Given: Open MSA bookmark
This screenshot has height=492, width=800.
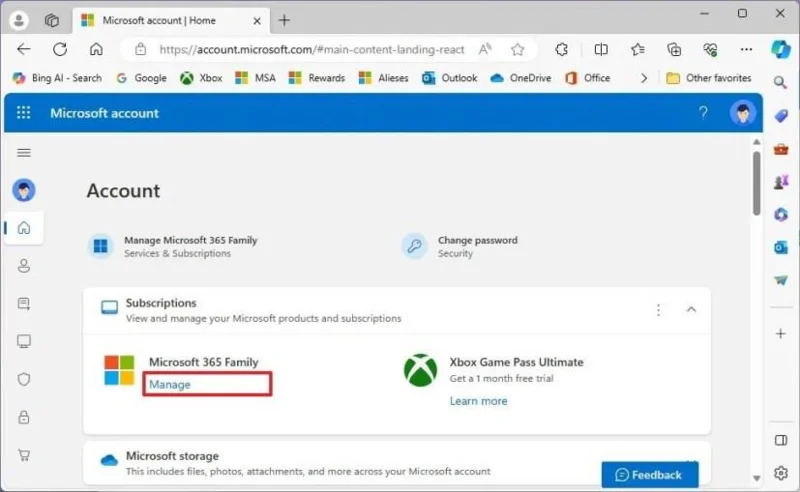Looking at the screenshot, I should (255, 78).
